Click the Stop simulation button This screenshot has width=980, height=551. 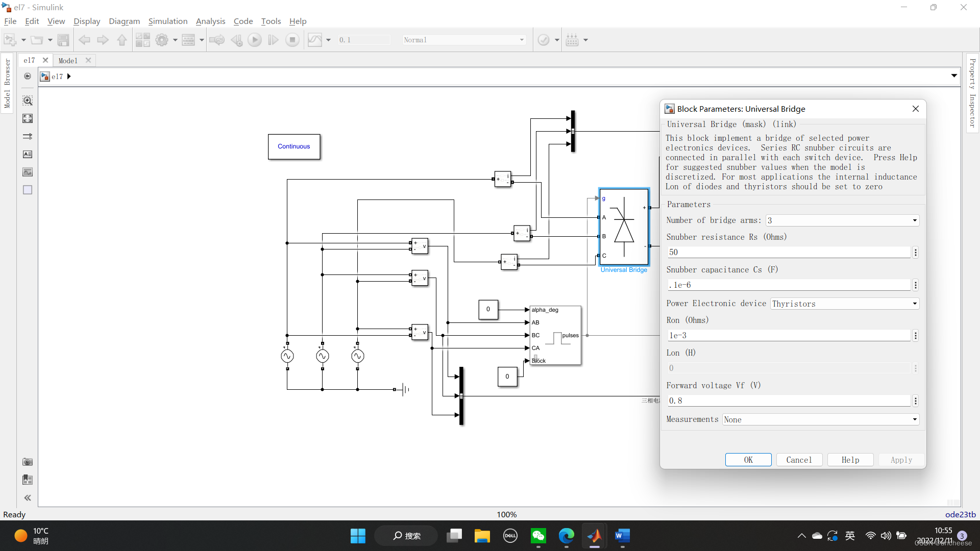[x=292, y=40]
